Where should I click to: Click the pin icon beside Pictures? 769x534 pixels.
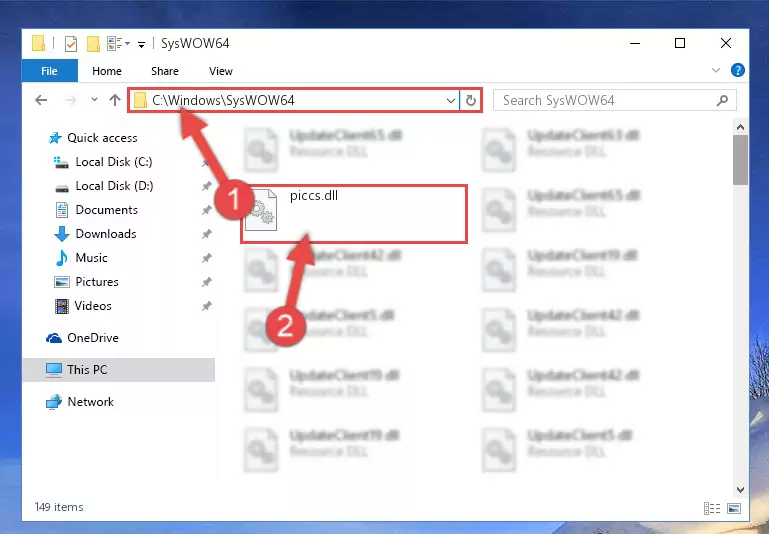point(207,282)
